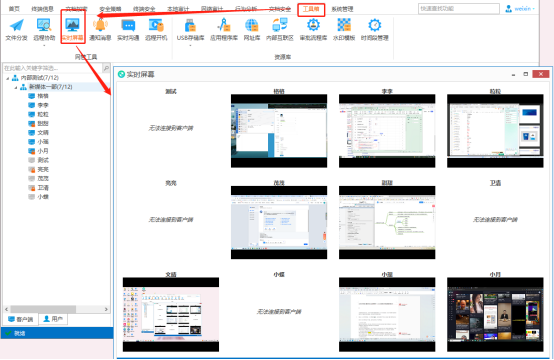Click the tree panel horizontal scrollbar thumb

pos(43,309)
